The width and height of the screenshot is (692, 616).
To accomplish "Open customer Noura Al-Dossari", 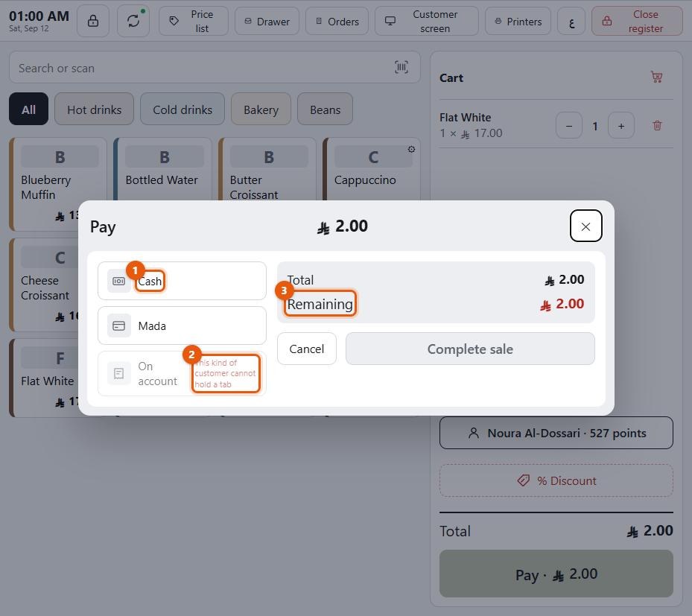I will [x=556, y=433].
